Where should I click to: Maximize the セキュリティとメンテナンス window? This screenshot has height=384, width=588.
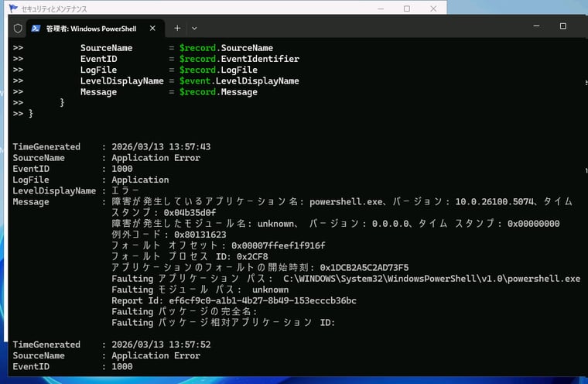(x=407, y=9)
